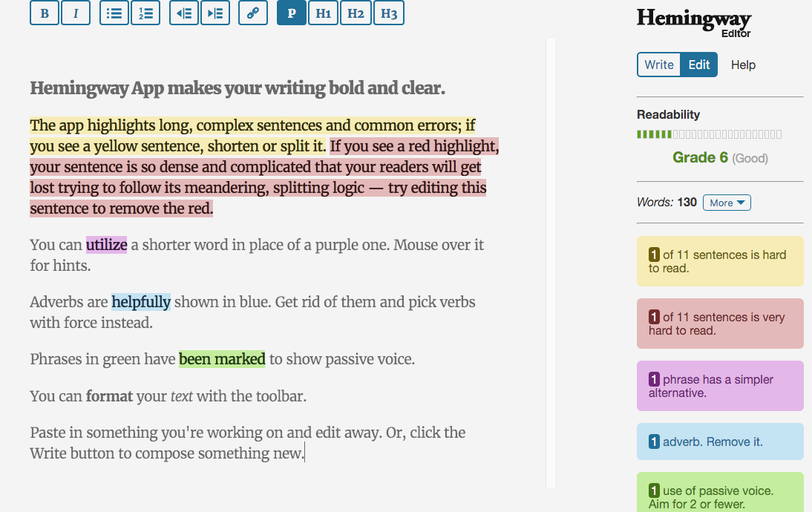Viewport: 812px width, 512px height.
Task: Select the blue adverb Remove it box
Action: pos(720,442)
